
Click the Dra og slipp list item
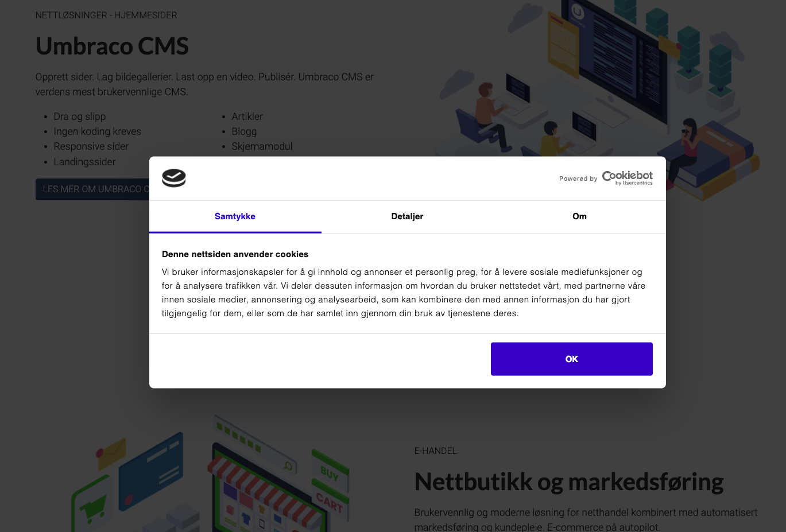(x=80, y=117)
